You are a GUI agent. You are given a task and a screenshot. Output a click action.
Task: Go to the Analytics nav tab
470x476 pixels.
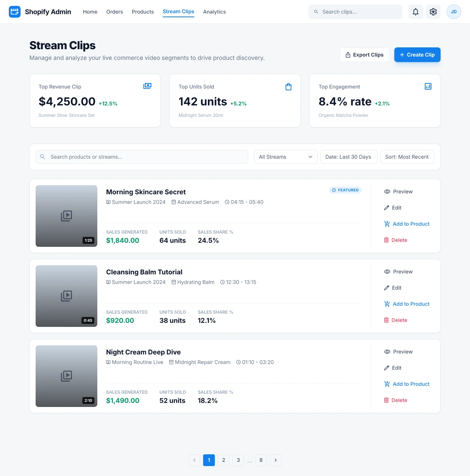(214, 12)
